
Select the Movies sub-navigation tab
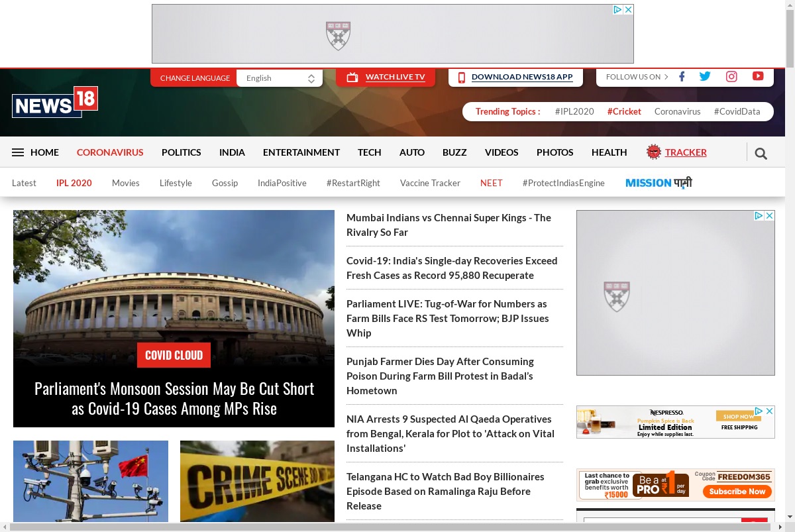(126, 183)
